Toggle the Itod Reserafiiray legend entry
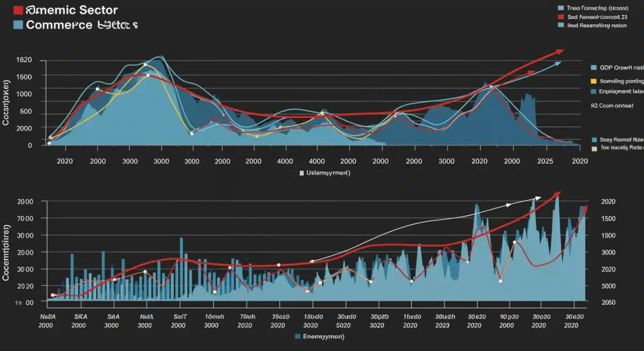 click(560, 24)
